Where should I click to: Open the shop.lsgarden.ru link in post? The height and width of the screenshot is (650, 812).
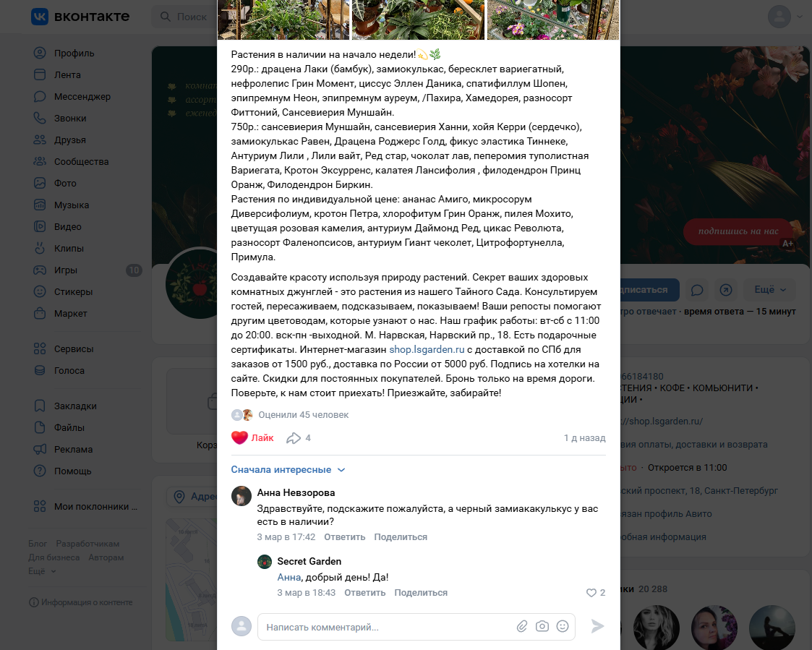pos(427,350)
